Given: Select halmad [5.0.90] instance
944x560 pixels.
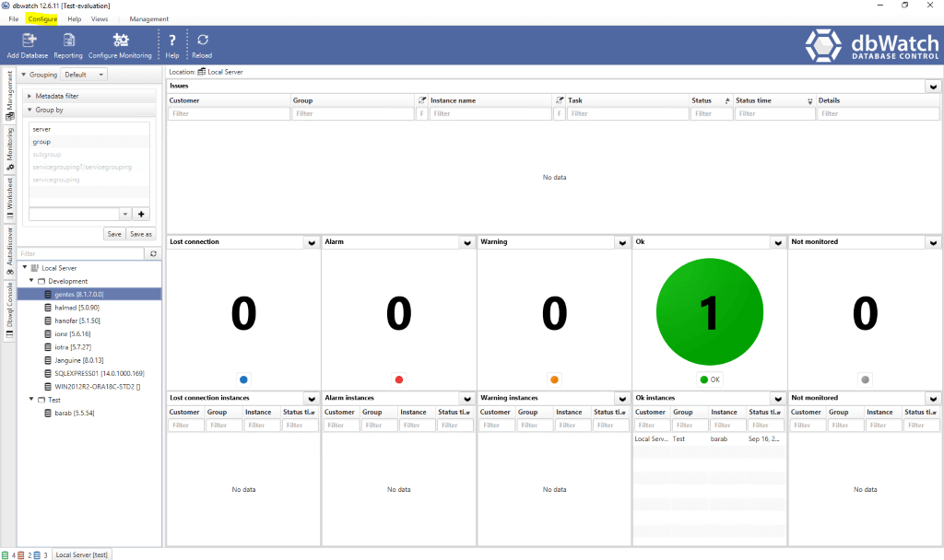Looking at the screenshot, I should (x=77, y=308).
